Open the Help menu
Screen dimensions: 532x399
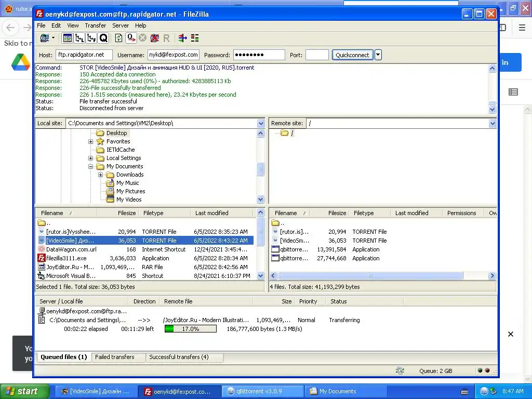[140, 25]
